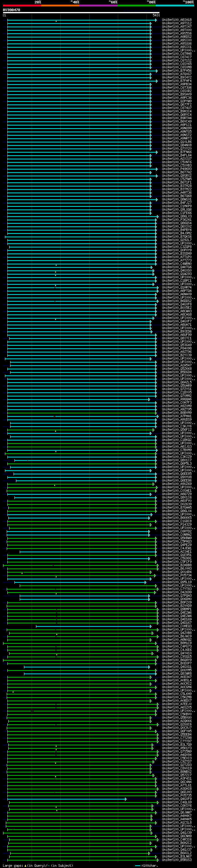Select hit label UniRef100_C6TMH8
This screenshot has height=868, width=197.
coord(176,54)
